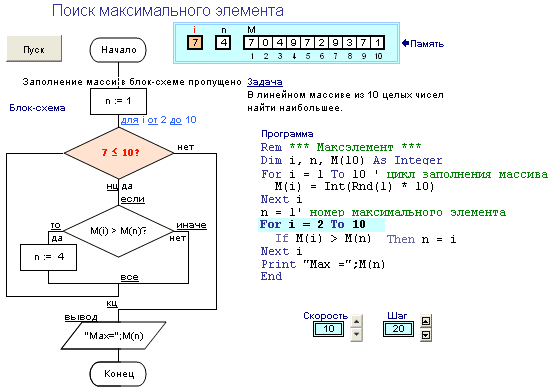Image resolution: width=551 pixels, height=388 pixels.
Task: Select the Скорость value field showing 10
Action: click(329, 329)
